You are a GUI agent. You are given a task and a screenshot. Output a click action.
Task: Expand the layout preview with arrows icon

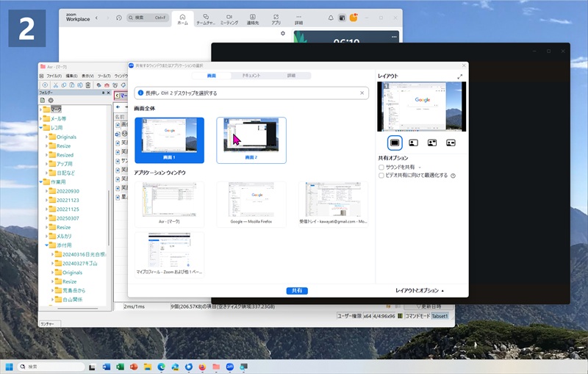[x=460, y=76]
